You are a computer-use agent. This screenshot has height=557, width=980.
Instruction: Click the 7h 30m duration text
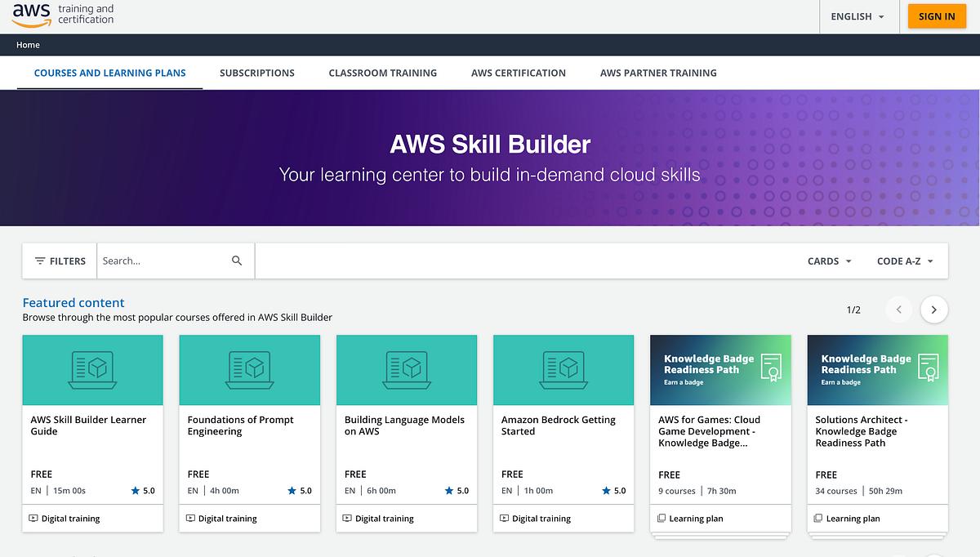(721, 491)
